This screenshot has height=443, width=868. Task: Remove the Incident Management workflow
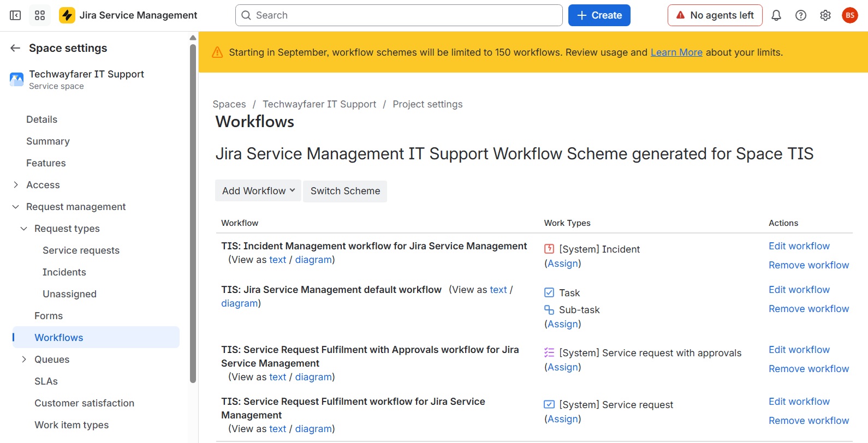[808, 265]
